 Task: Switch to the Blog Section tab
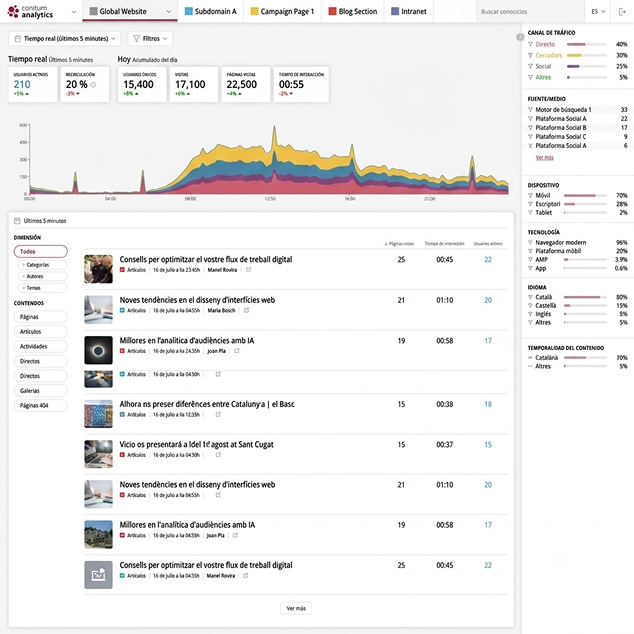click(353, 11)
